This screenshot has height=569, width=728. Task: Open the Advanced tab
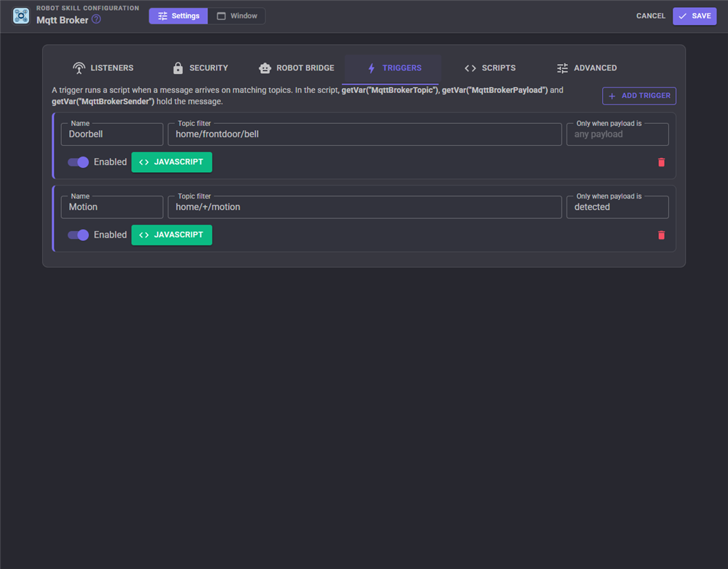pos(587,68)
